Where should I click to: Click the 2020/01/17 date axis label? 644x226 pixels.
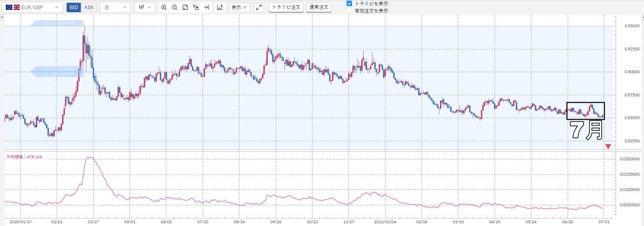click(x=20, y=222)
